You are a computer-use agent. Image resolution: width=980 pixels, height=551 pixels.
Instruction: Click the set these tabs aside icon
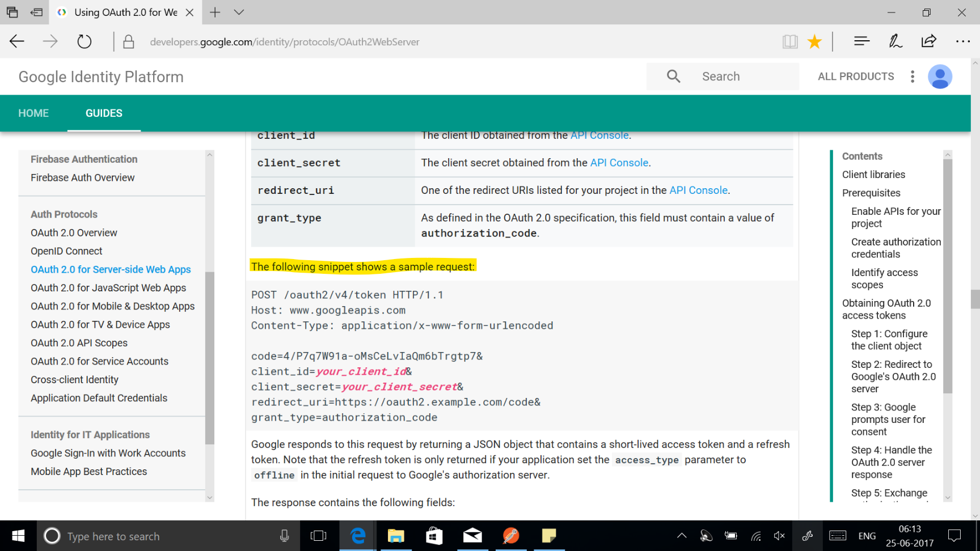point(37,12)
